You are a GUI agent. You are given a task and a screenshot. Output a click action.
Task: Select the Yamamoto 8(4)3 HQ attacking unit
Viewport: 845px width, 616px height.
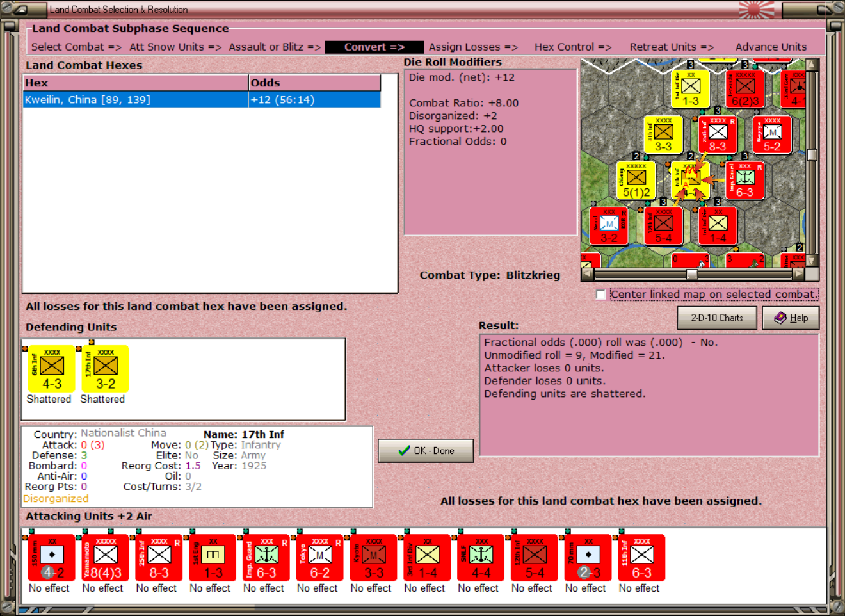106,558
